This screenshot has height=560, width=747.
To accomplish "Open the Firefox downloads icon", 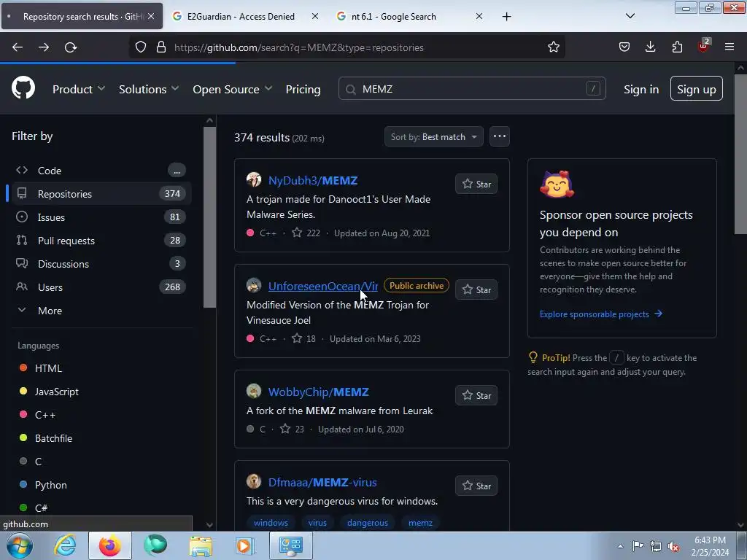I will coord(650,47).
